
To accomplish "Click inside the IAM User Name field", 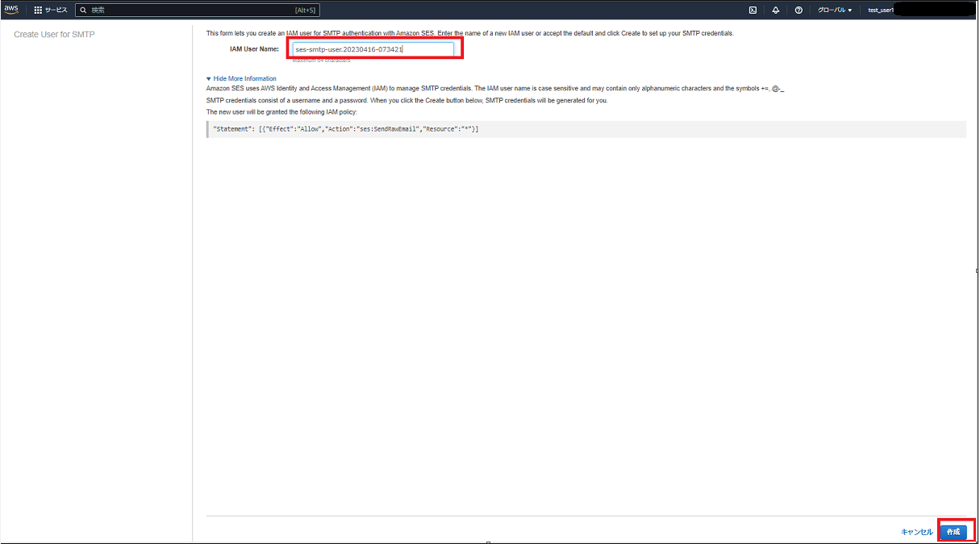I will 373,49.
